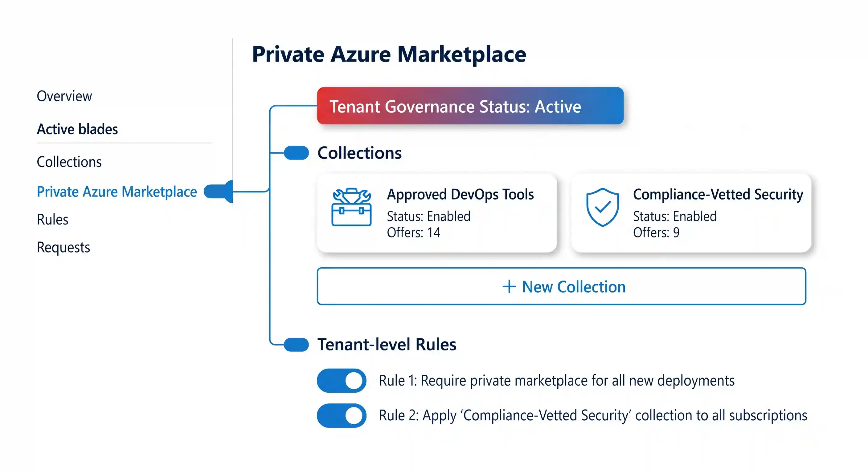Select Private Azure Marketplace sidebar item
Viewport: 868px width, 473px height.
pos(117,192)
